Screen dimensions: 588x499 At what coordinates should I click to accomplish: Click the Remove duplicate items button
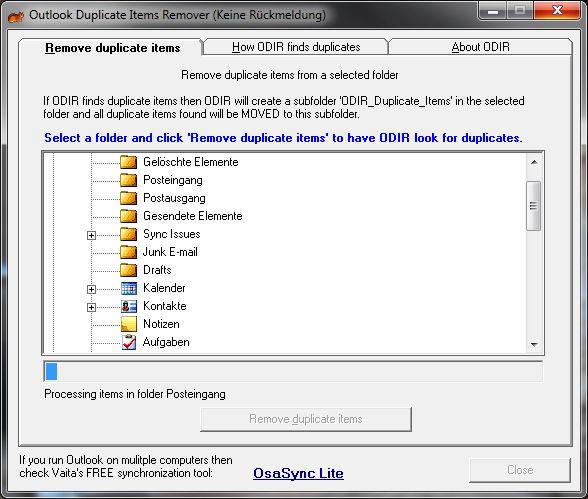306,419
